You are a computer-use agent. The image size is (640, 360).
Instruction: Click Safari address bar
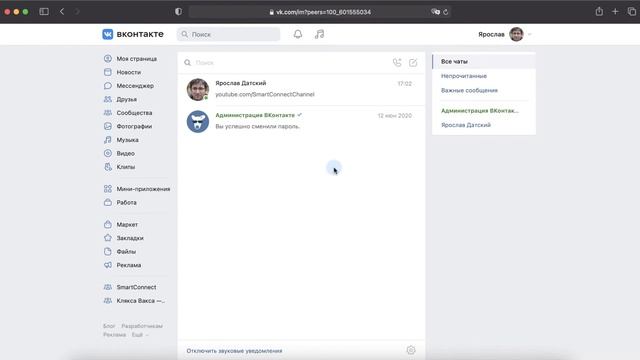pyautogui.click(x=320, y=12)
